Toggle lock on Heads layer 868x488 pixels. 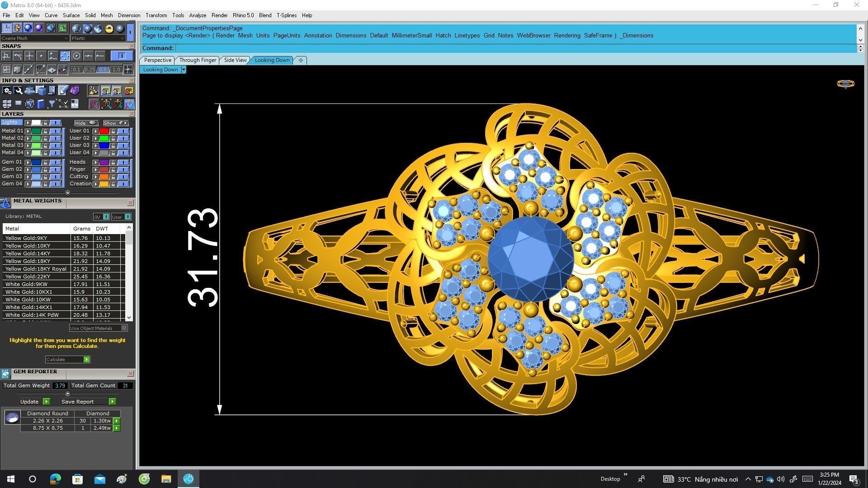click(x=113, y=162)
